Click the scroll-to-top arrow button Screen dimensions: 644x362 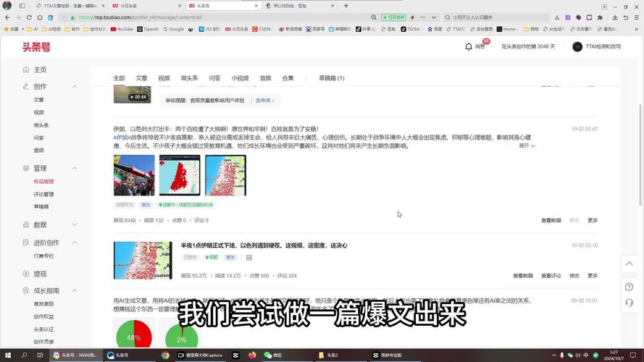tap(629, 264)
